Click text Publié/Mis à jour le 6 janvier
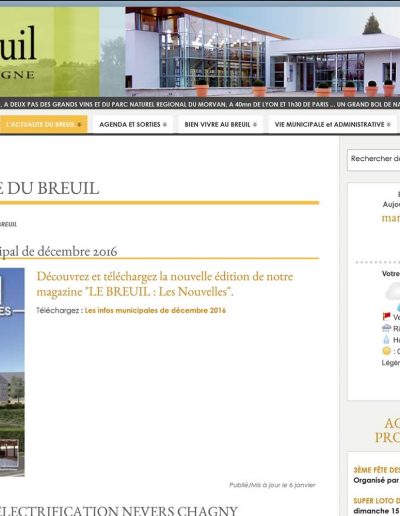The image size is (400, 516). 272,485
